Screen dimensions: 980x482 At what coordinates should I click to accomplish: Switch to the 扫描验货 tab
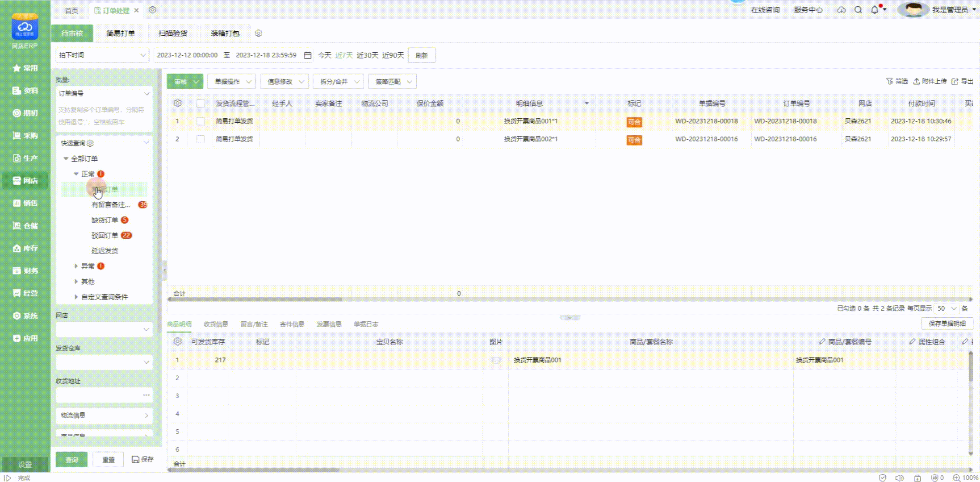point(173,33)
